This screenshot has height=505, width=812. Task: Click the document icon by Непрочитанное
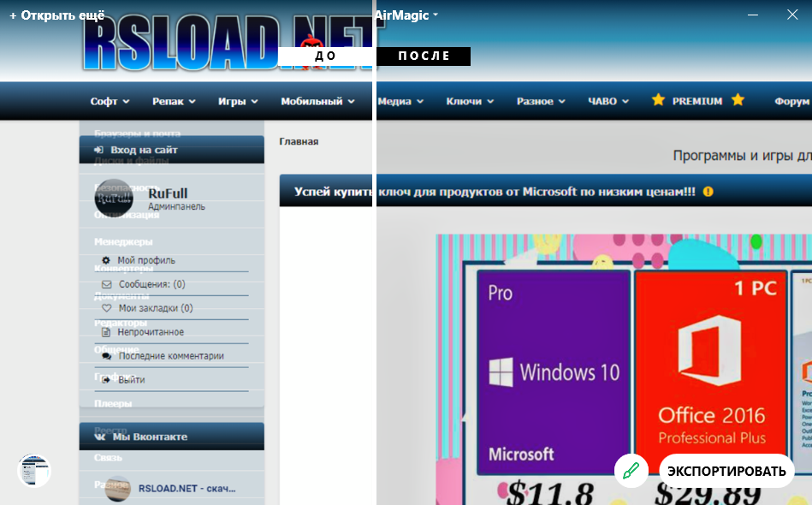[106, 332]
